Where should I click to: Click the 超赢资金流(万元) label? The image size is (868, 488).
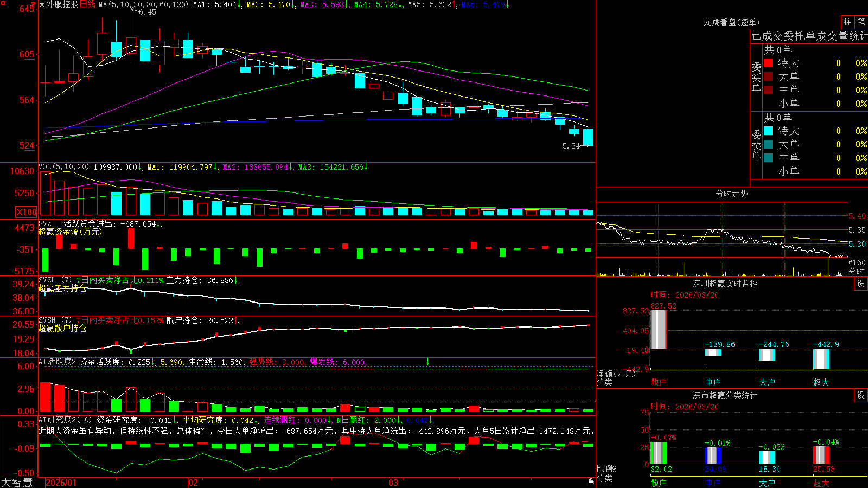(x=70, y=232)
